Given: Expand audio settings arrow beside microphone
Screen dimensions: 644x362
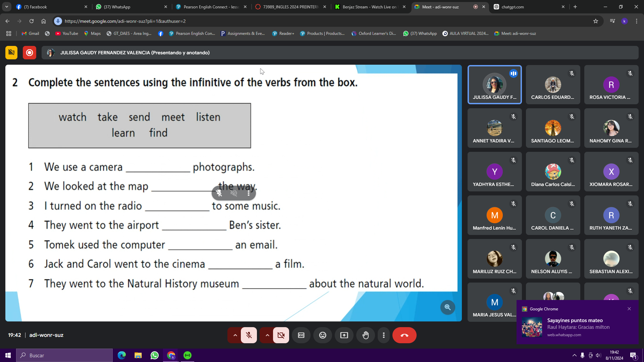Looking at the screenshot, I should click(235, 335).
